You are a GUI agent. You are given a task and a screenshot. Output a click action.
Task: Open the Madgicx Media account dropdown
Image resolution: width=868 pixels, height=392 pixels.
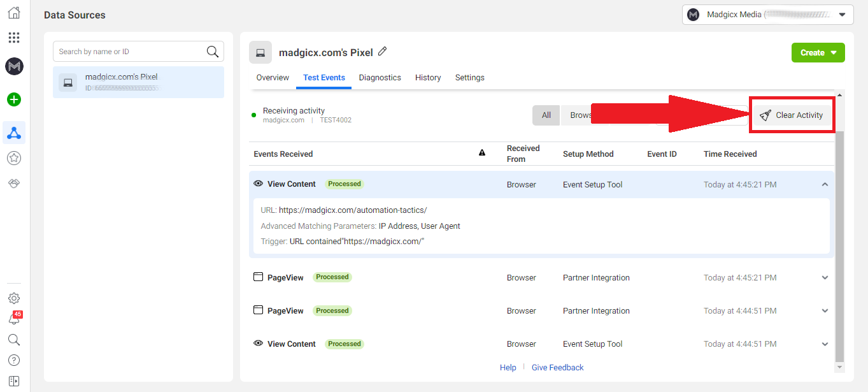click(x=767, y=15)
